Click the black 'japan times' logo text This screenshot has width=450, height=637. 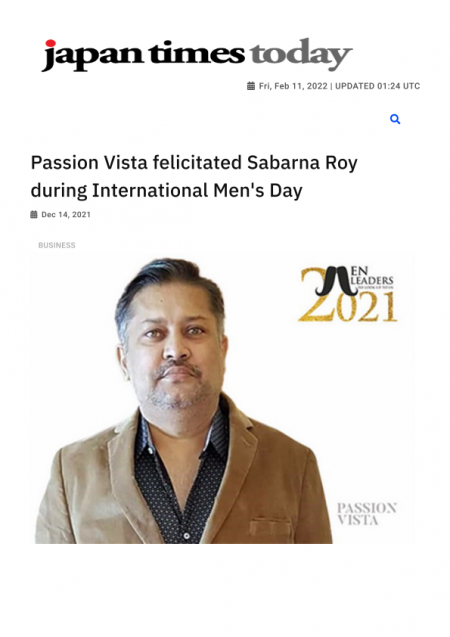click(x=143, y=55)
